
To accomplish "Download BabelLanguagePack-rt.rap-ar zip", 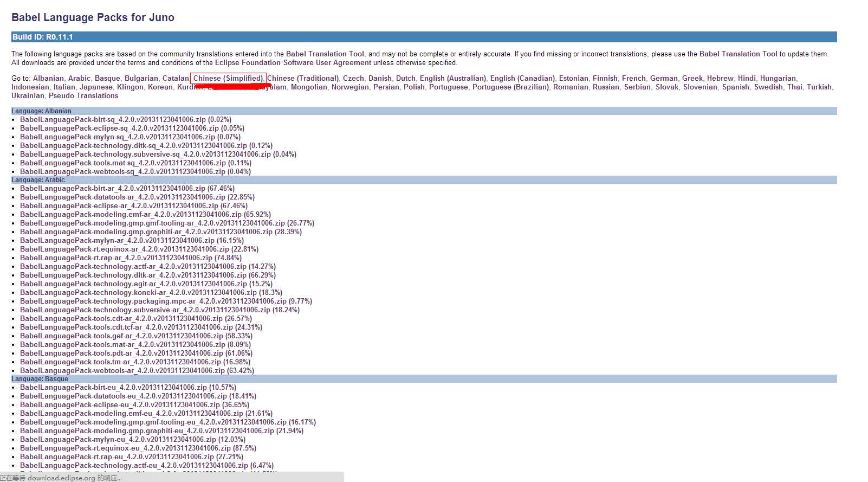I will coord(116,258).
